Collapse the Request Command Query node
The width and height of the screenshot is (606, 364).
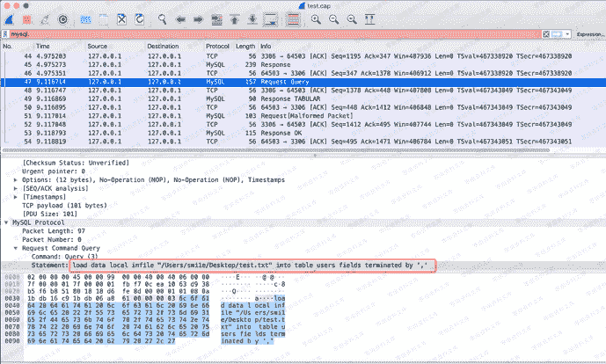[16, 247]
